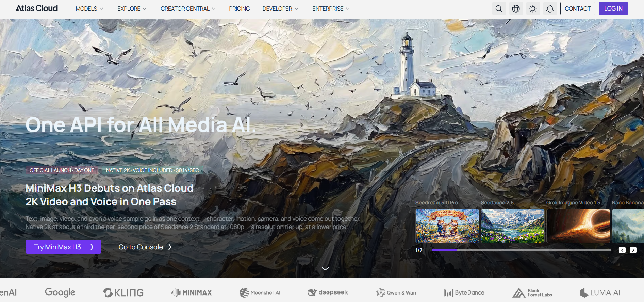
Task: Expand the Enterprise menu
Action: pyautogui.click(x=331, y=9)
